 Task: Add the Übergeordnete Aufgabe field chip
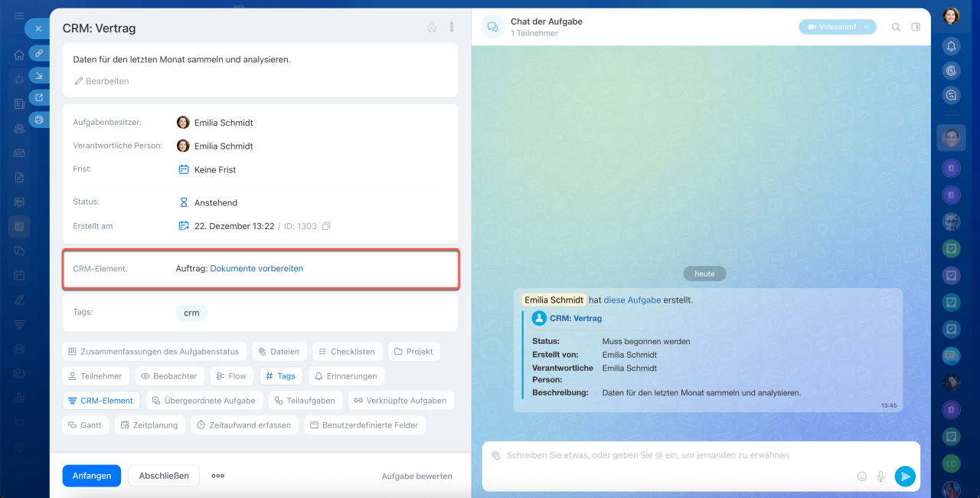pyautogui.click(x=204, y=401)
